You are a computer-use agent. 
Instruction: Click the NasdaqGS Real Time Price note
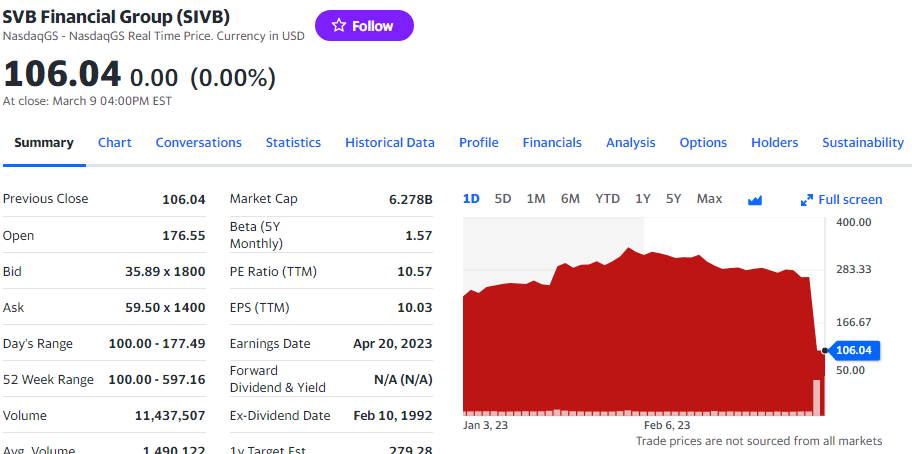pyautogui.click(x=154, y=36)
